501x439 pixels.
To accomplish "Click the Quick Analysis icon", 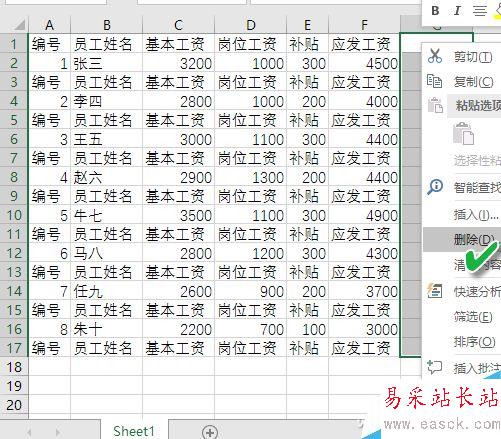I will click(435, 291).
